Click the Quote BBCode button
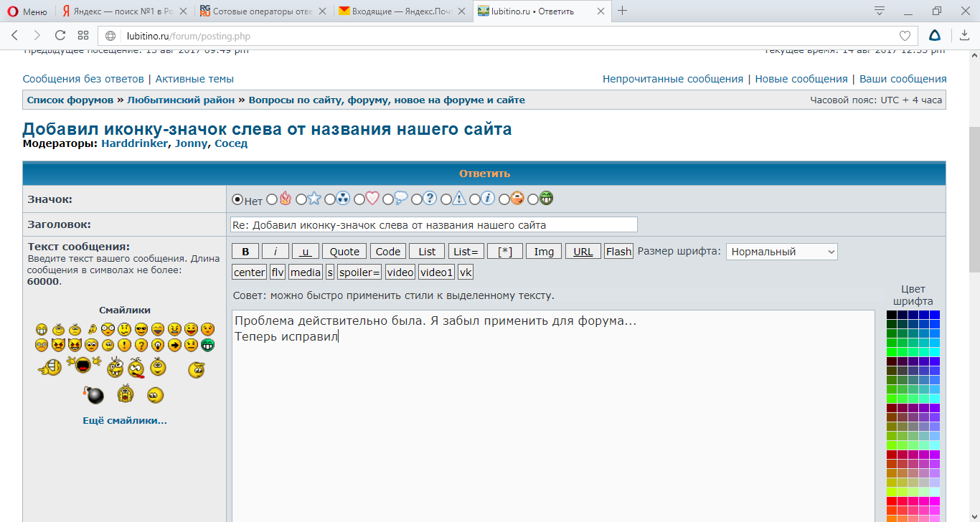This screenshot has height=522, width=980. [x=344, y=252]
